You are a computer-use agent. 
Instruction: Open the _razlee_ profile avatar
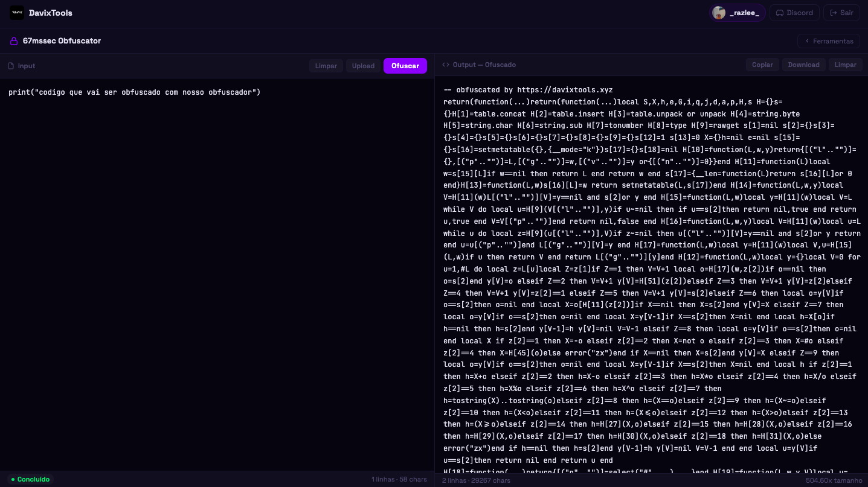719,13
